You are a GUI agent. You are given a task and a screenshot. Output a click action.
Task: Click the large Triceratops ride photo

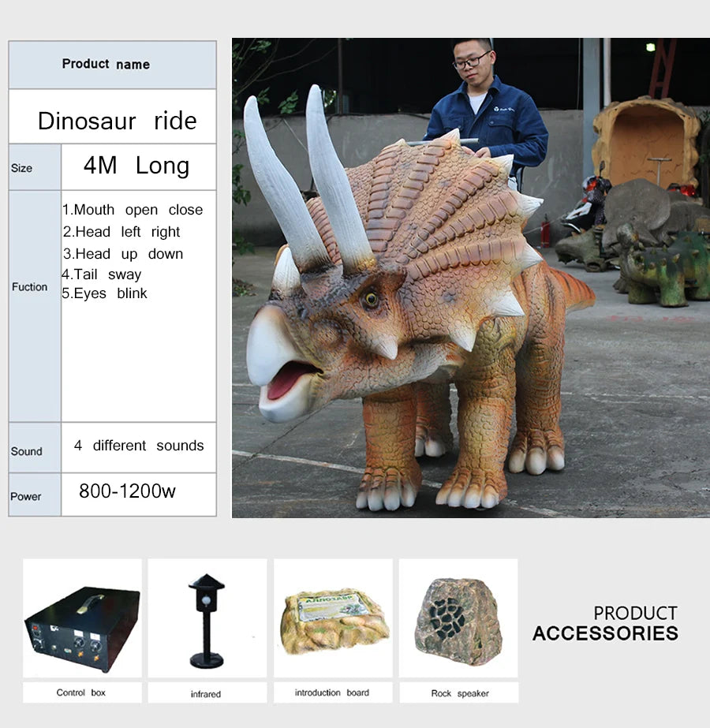[470, 278]
